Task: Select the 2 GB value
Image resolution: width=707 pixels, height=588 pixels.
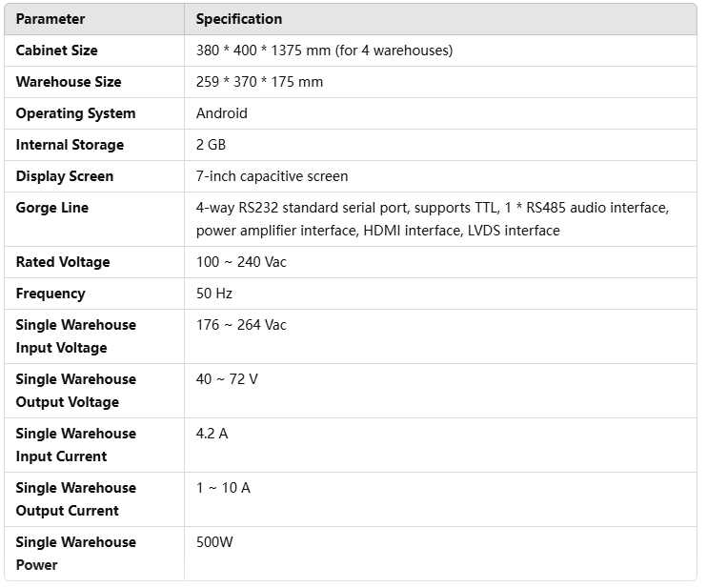Action: coord(211,145)
